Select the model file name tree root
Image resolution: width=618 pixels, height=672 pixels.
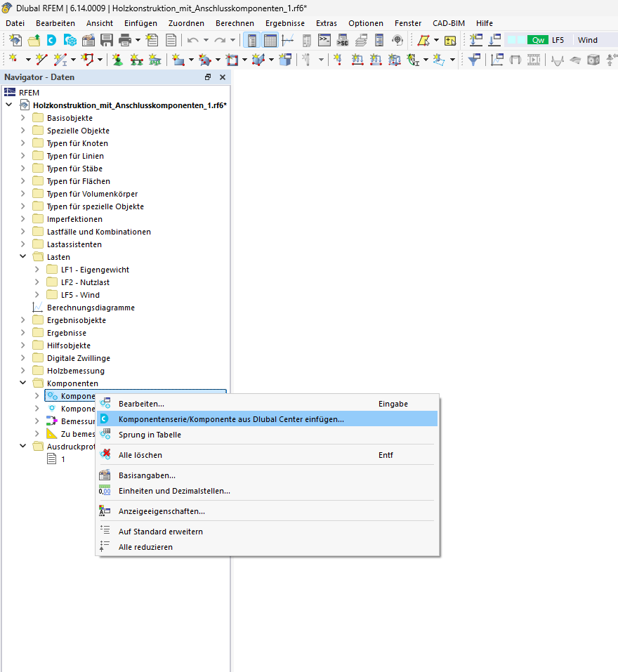129,105
